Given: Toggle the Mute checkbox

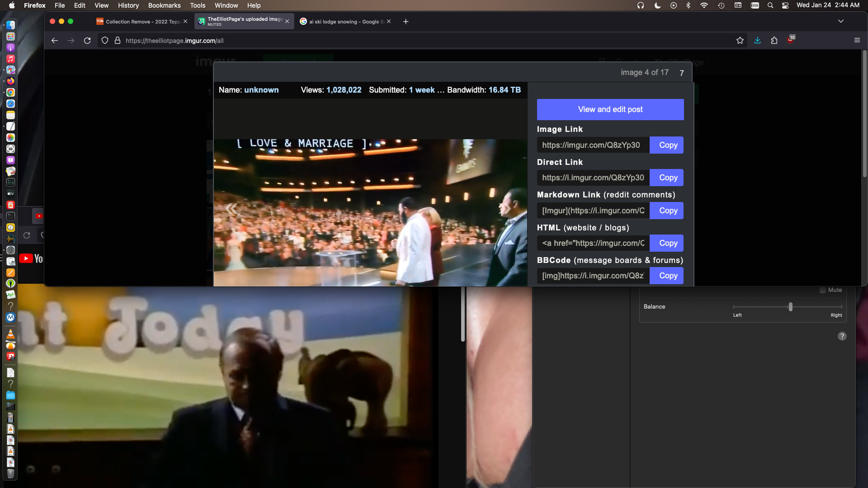Looking at the screenshot, I should pyautogui.click(x=823, y=290).
